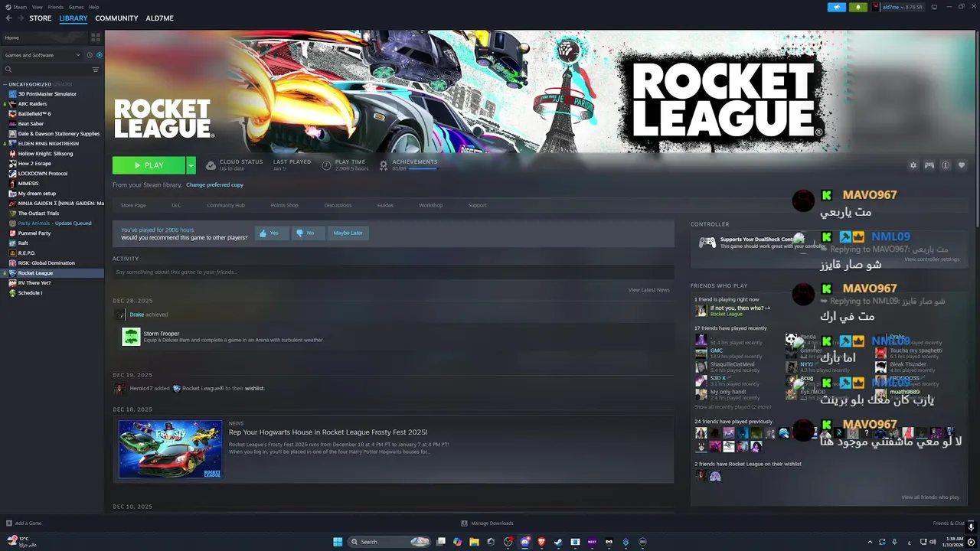Screen dimensions: 980x551
Task: Click the Storm Trooper achievement icon
Action: 131,337
